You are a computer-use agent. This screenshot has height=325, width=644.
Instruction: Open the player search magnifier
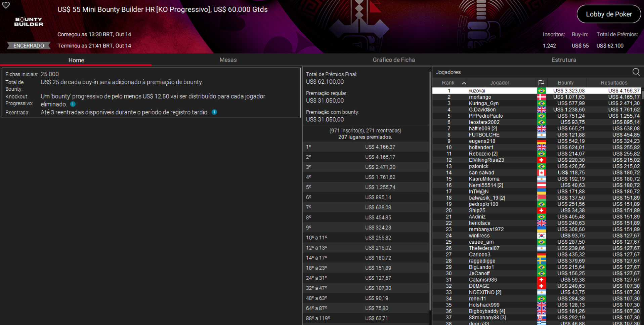[x=636, y=72]
